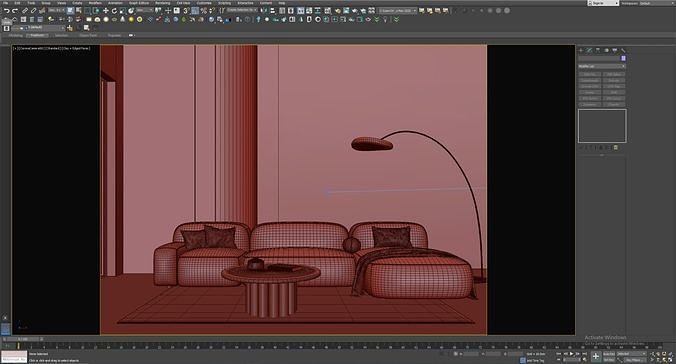This screenshot has height=364, width=676.
Task: Choose the Unlink Selection tool
Action: (33, 10)
